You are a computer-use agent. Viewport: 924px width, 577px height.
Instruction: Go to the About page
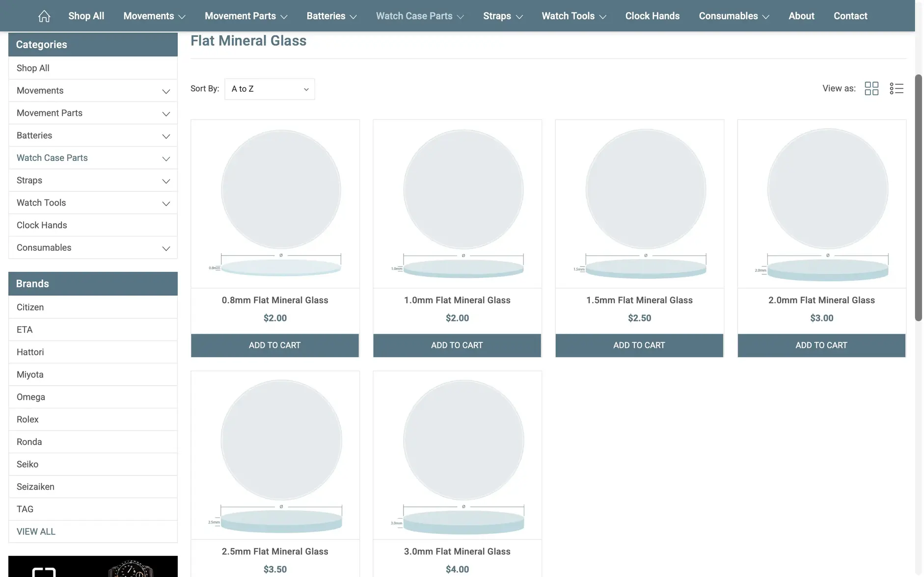801,15
